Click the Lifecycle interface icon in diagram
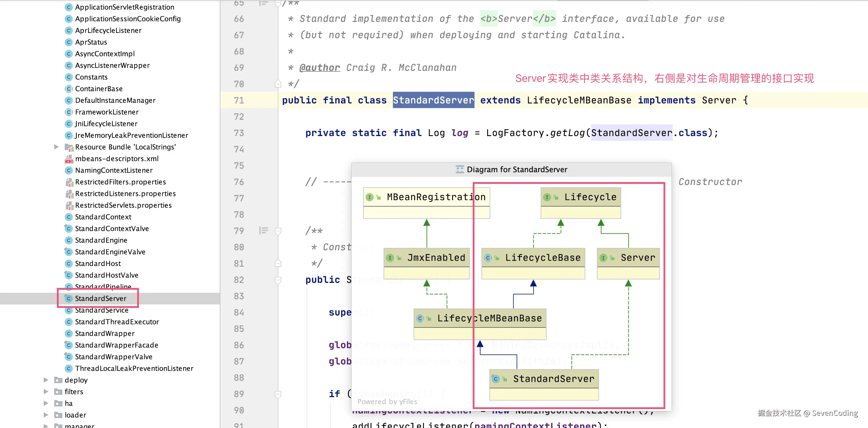This screenshot has width=868, height=428. point(547,197)
